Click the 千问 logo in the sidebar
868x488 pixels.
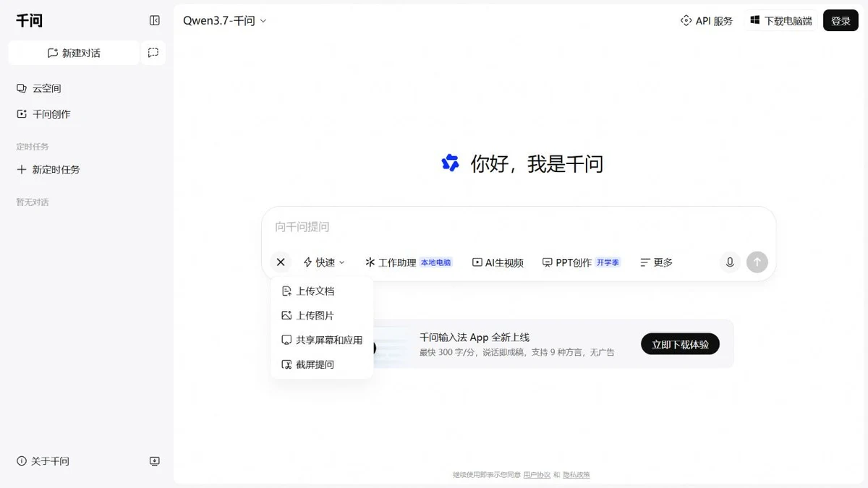tap(30, 21)
